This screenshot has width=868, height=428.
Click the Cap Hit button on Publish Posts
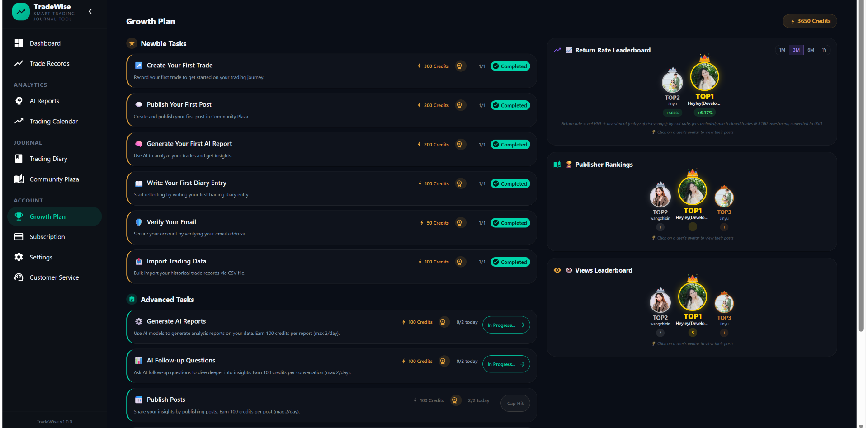[x=515, y=404]
